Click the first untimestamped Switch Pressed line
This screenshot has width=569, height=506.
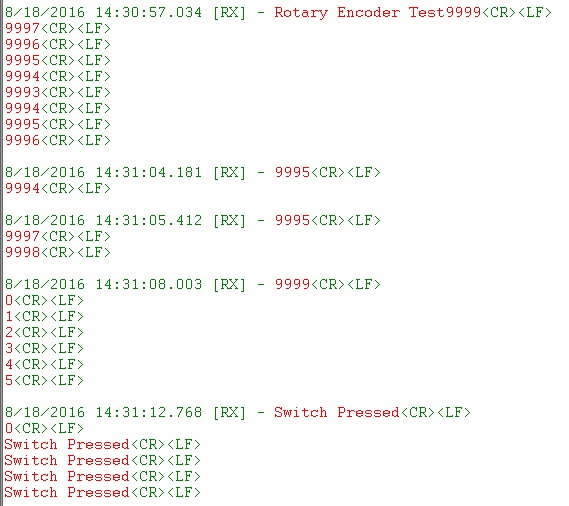pos(102,445)
